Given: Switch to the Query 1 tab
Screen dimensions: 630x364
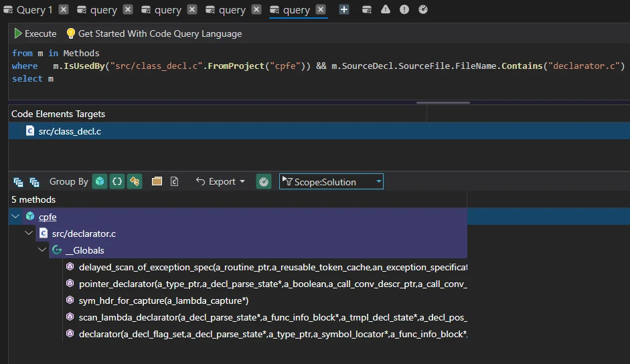Looking at the screenshot, I should click(x=28, y=9).
